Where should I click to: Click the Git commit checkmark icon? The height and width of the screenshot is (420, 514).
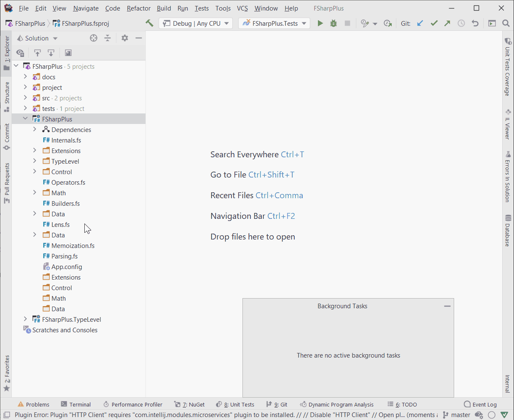(434, 23)
